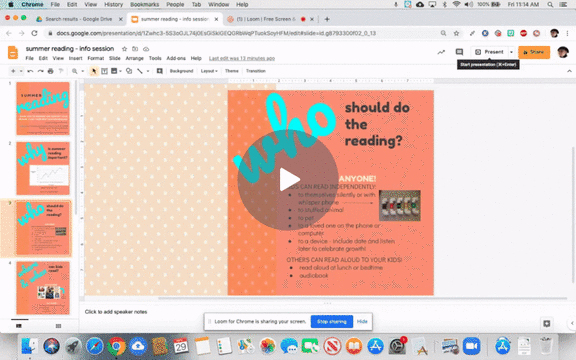
Task: Select the text box tool
Action: click(104, 71)
